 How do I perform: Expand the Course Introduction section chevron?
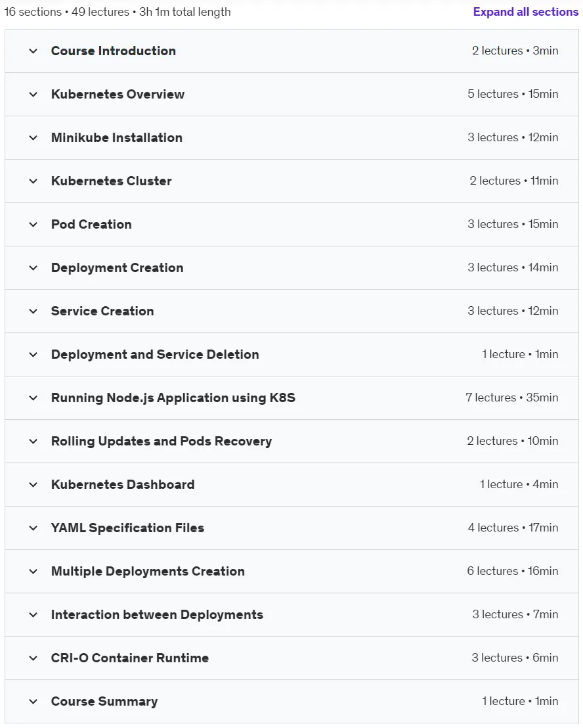(x=33, y=51)
